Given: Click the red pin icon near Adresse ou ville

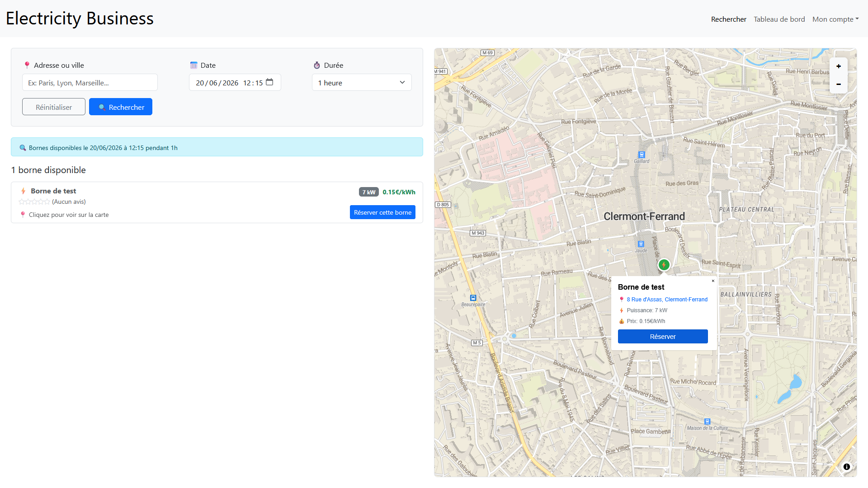Looking at the screenshot, I should tap(27, 65).
